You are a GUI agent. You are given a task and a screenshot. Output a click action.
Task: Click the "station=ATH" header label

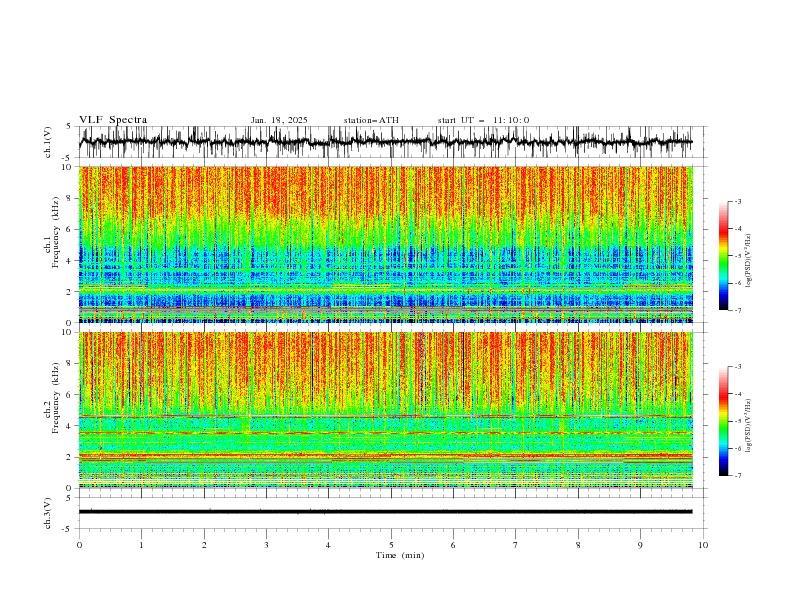click(371, 120)
